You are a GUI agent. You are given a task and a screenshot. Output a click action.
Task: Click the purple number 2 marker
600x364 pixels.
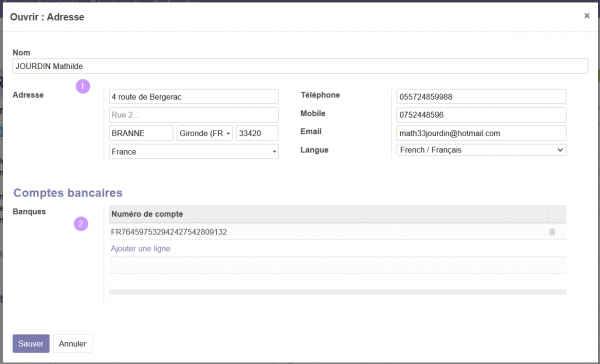(x=81, y=224)
